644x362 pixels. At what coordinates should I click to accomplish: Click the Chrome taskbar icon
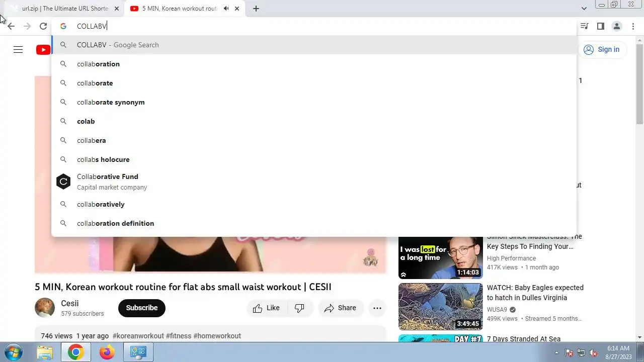pos(76,352)
